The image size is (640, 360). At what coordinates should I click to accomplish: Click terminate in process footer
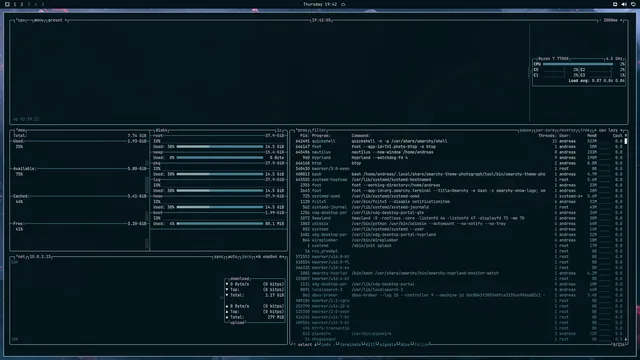point(350,344)
